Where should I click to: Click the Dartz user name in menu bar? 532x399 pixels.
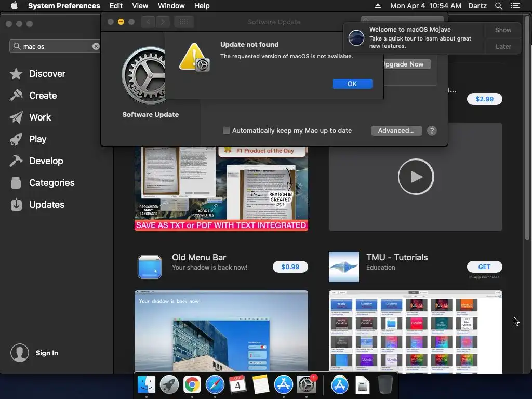coord(477,6)
